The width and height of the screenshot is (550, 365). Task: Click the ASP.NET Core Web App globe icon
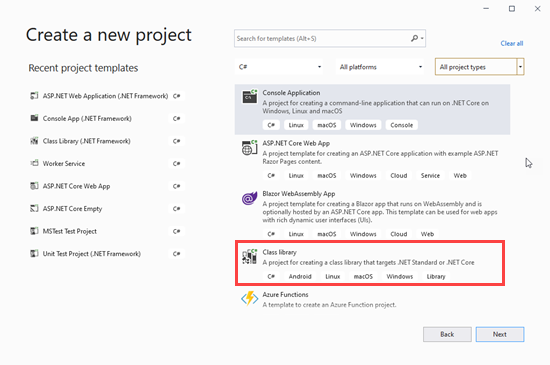(x=249, y=147)
